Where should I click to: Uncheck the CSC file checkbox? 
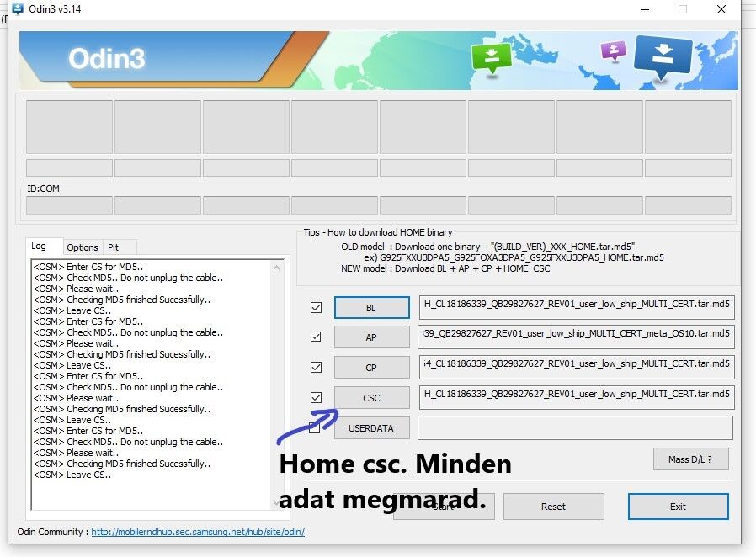[x=316, y=397]
